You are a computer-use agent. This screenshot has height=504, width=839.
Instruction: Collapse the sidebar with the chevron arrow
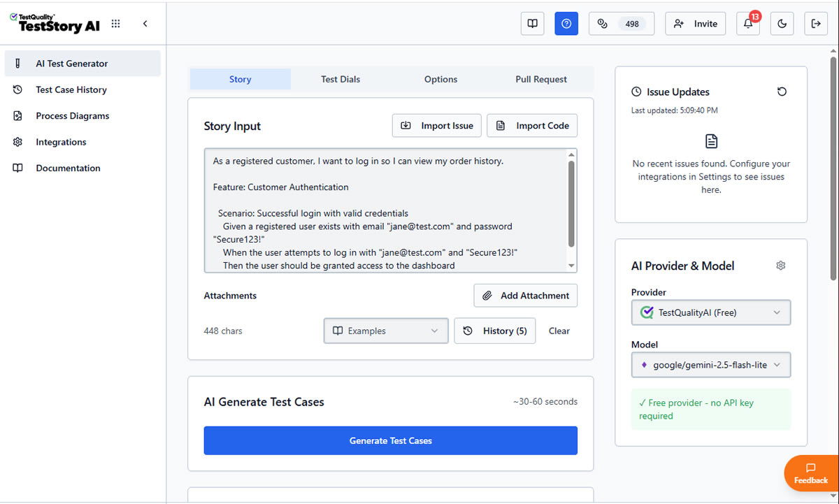145,23
